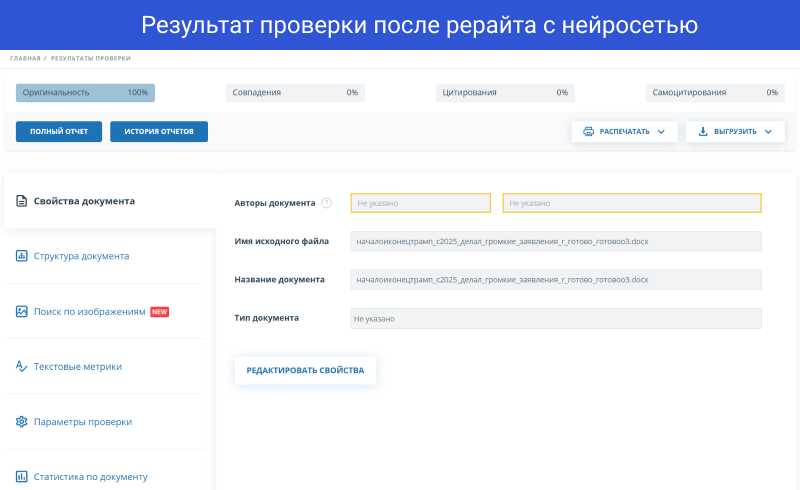Click the document icon beside Свойства документа
Viewport: 800px width, 490px height.
click(x=21, y=201)
